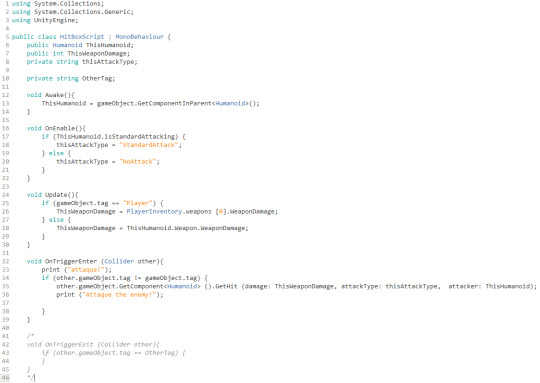Click 'GetComponentInParent' call on line 13
Viewport: 540px width, 383px height.
[x=175, y=103]
